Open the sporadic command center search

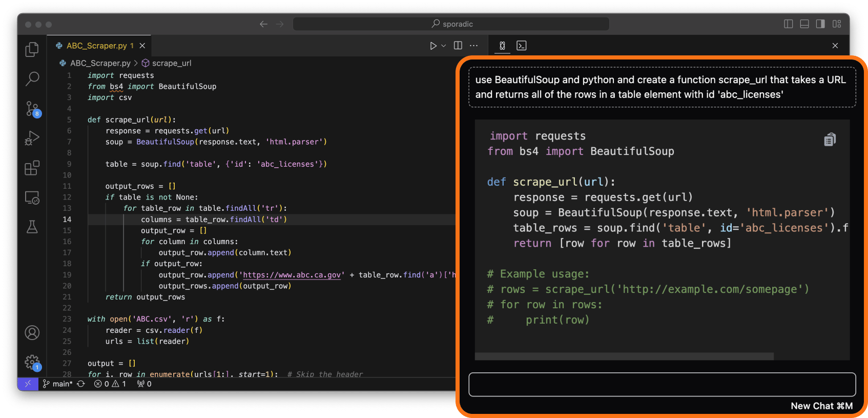click(451, 24)
